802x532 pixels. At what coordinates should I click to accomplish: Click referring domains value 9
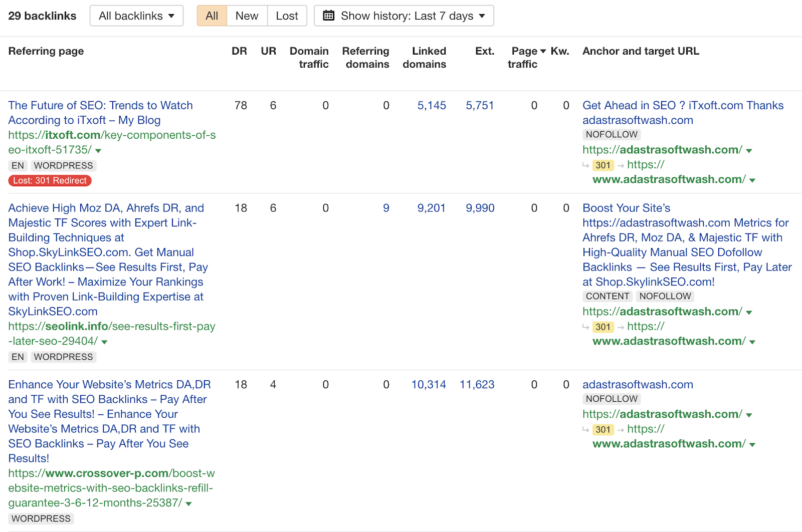tap(386, 208)
